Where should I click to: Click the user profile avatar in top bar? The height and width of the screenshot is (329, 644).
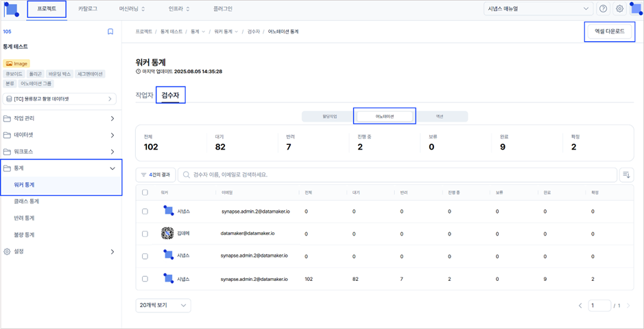(x=636, y=9)
